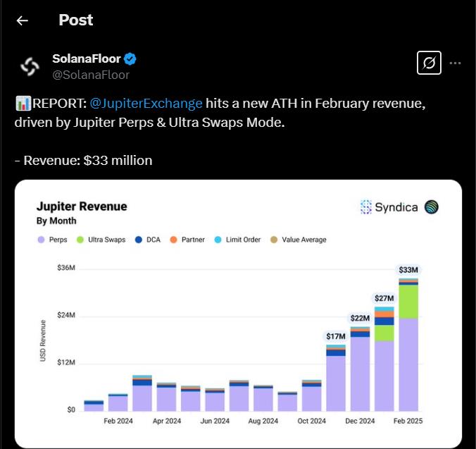Open the @JupiterExchange mention link
Viewport: 476px width, 449px height.
tap(146, 104)
